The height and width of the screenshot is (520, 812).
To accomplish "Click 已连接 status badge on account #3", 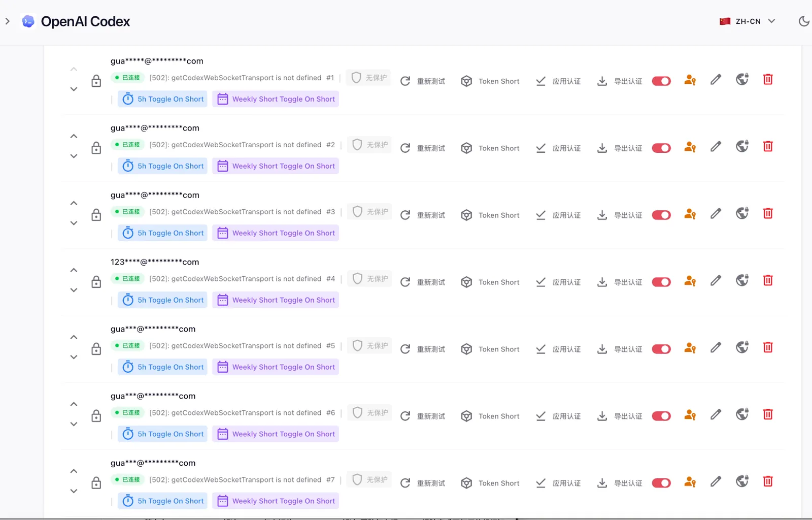I will [x=127, y=212].
